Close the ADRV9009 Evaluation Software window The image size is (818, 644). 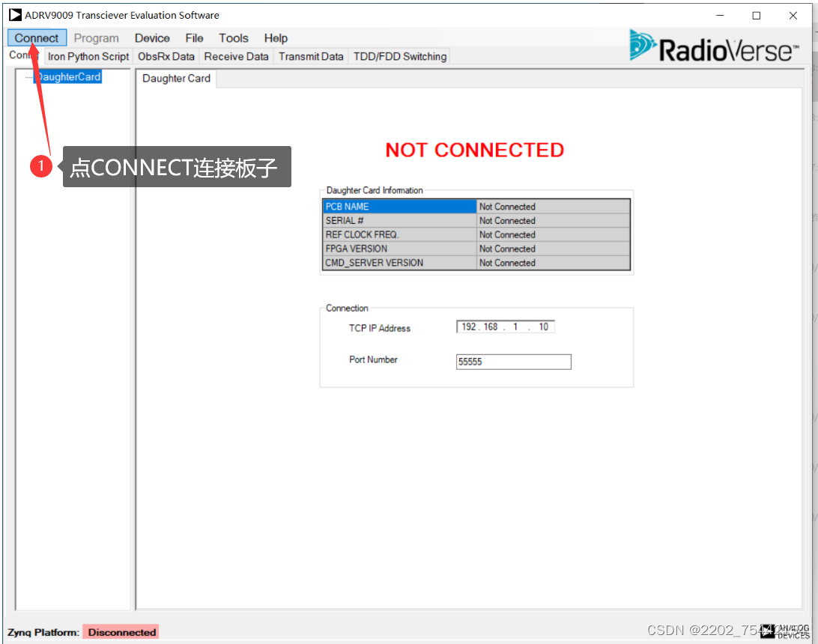[x=793, y=15]
